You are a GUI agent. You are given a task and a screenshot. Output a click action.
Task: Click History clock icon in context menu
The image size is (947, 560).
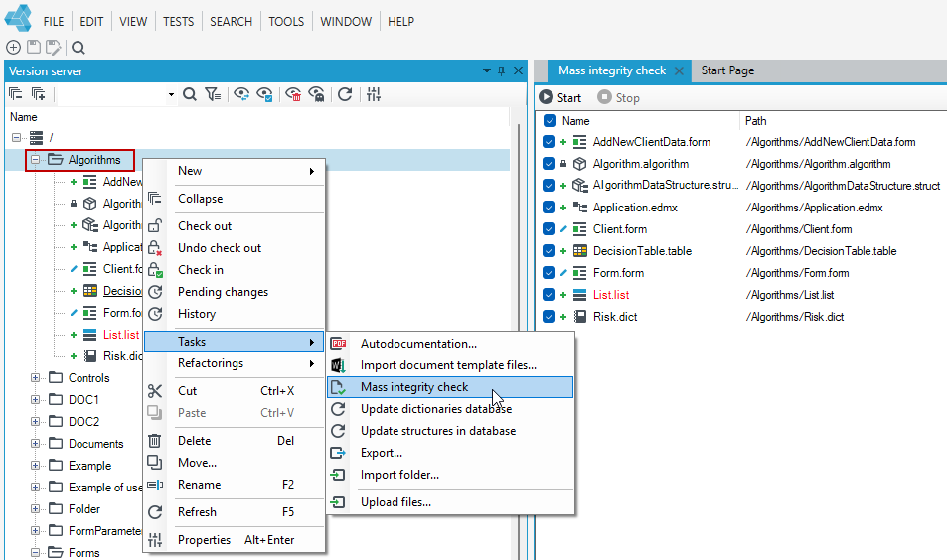(x=155, y=314)
